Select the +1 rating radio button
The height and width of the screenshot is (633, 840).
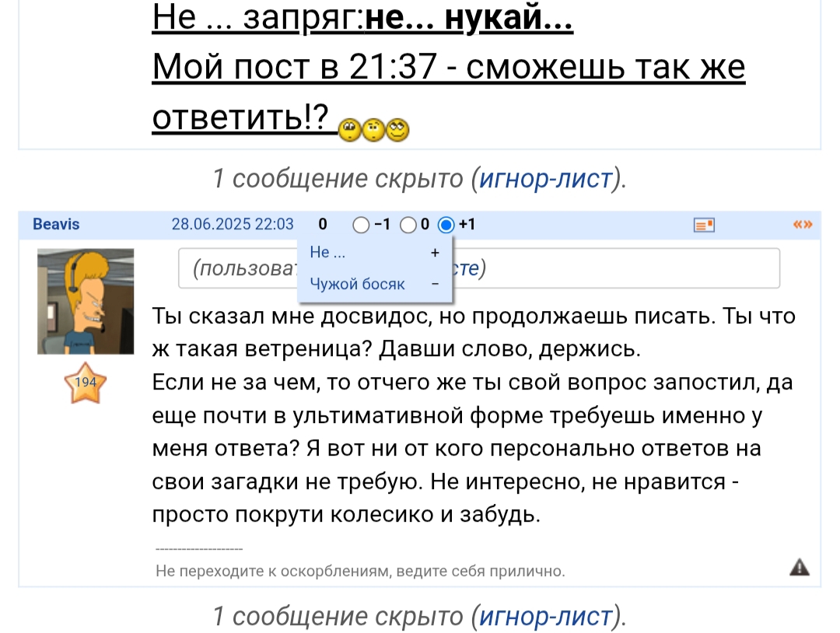[446, 226]
